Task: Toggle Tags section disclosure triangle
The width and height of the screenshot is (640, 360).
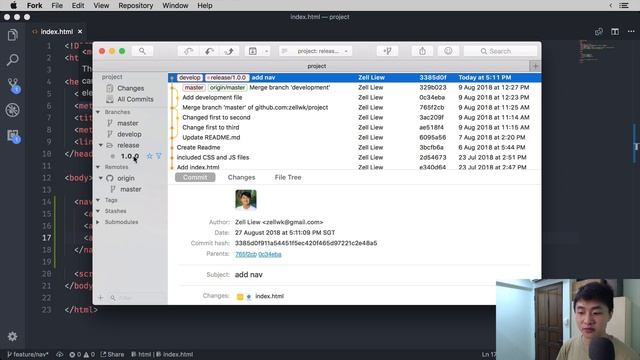Action: (98, 200)
